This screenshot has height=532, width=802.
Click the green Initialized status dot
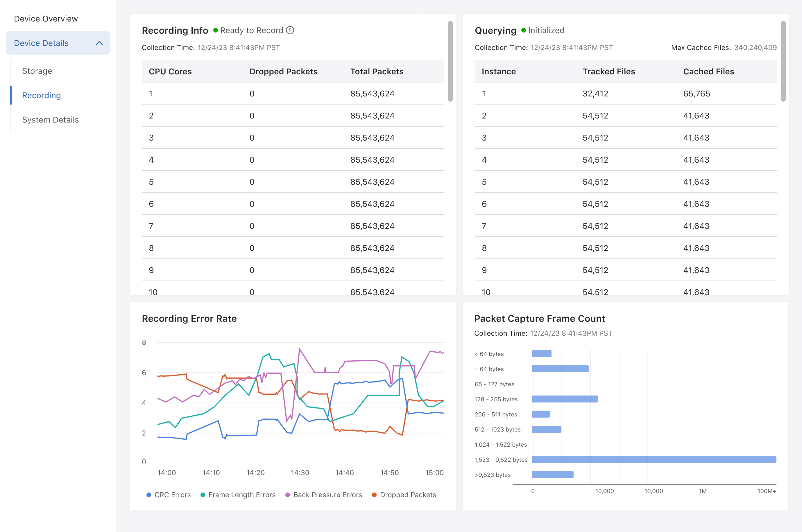point(523,30)
